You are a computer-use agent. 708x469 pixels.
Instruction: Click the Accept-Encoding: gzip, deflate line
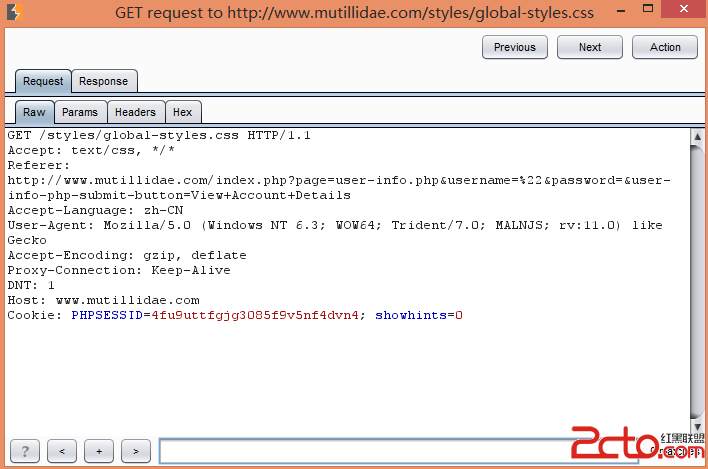pyautogui.click(x=127, y=255)
